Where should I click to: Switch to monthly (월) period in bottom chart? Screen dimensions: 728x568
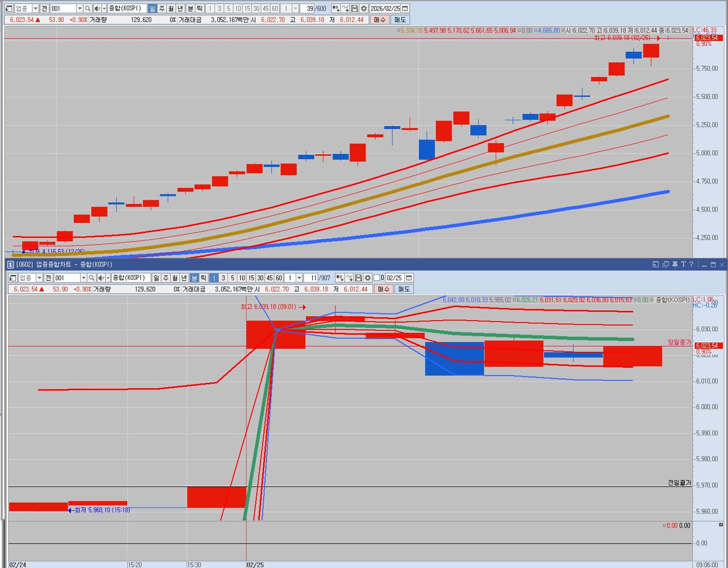pyautogui.click(x=175, y=278)
